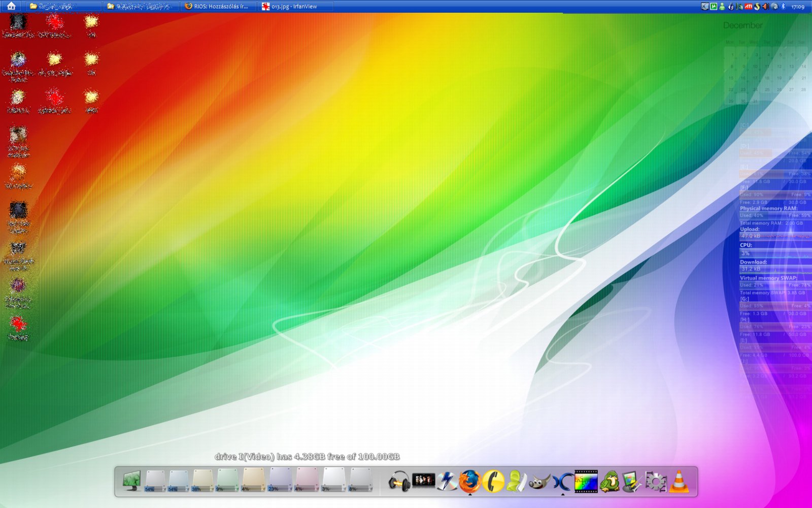Click the 'Upload:' label in system widget

point(750,229)
